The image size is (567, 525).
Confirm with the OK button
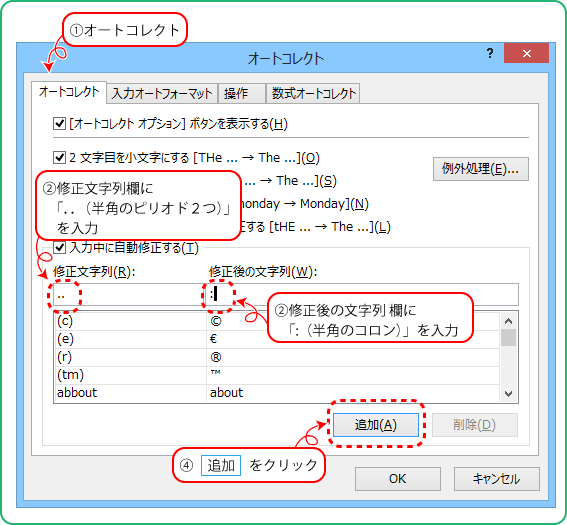[397, 479]
